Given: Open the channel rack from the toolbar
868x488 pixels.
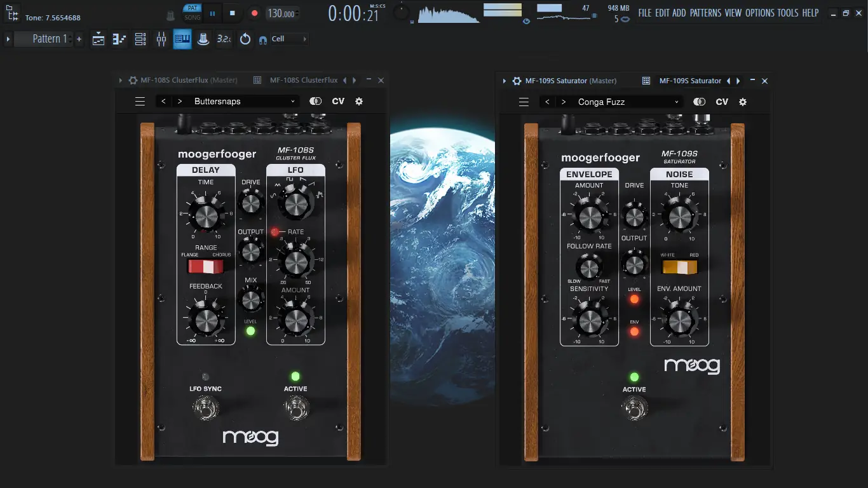Looking at the screenshot, I should (140, 39).
